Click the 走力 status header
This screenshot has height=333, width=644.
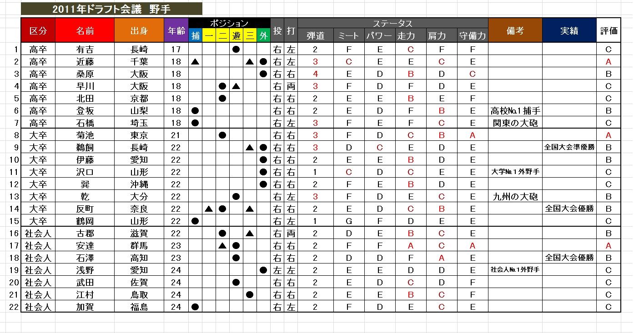pyautogui.click(x=411, y=36)
